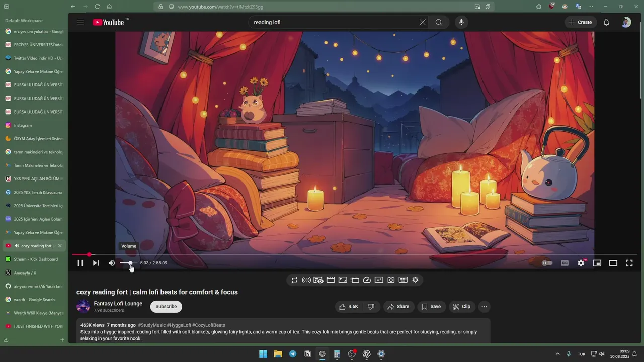This screenshot has width=644, height=362.
Task: Click the dotted-frame pop-up player icon
Action: coord(355,280)
